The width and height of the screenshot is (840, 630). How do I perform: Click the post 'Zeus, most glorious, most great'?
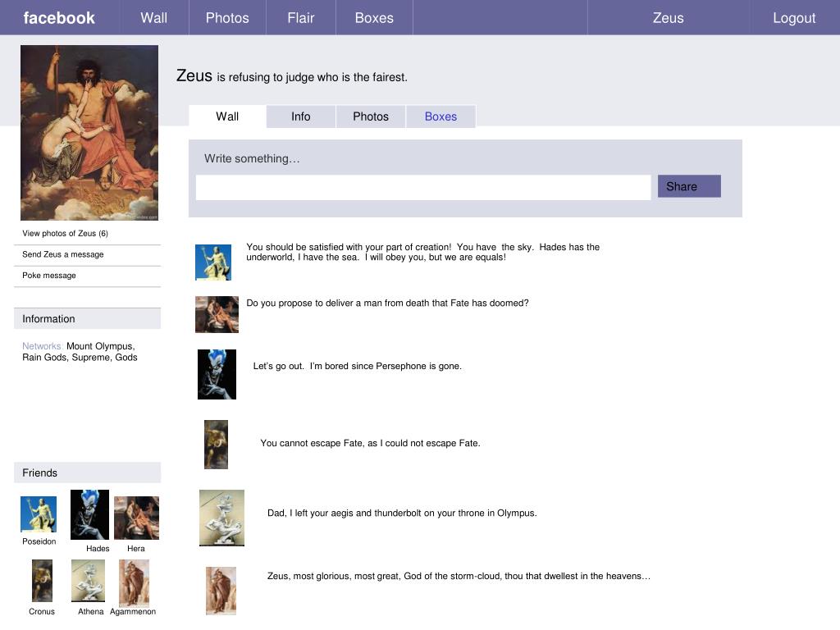pyautogui.click(x=459, y=577)
